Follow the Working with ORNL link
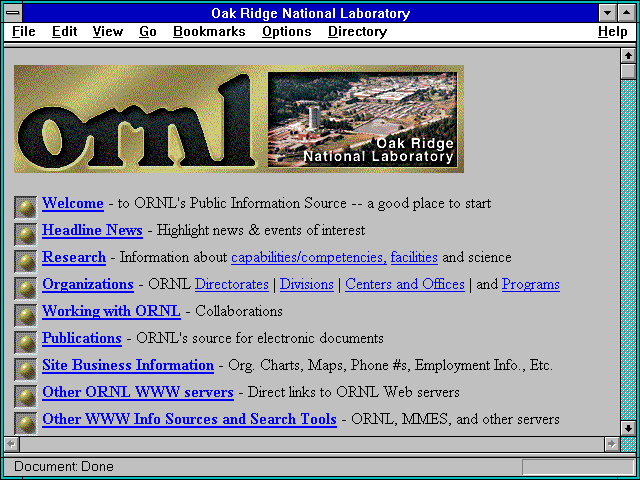This screenshot has width=640, height=480. [111, 311]
